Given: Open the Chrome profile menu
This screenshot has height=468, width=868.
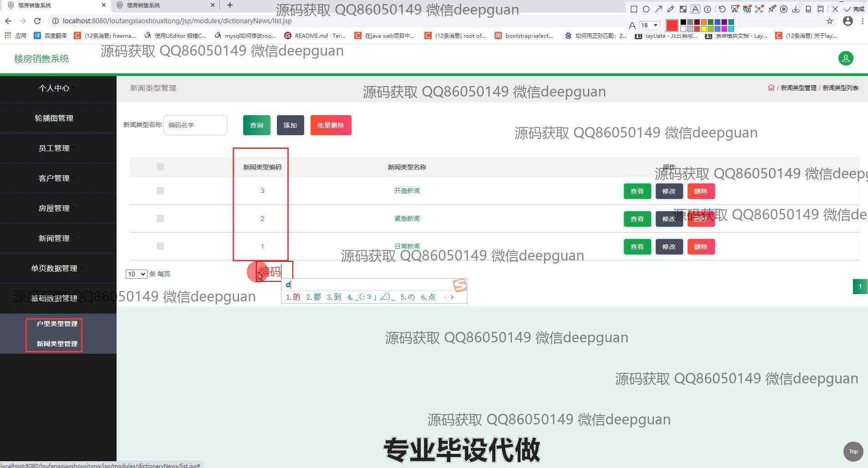Looking at the screenshot, I should point(848,21).
